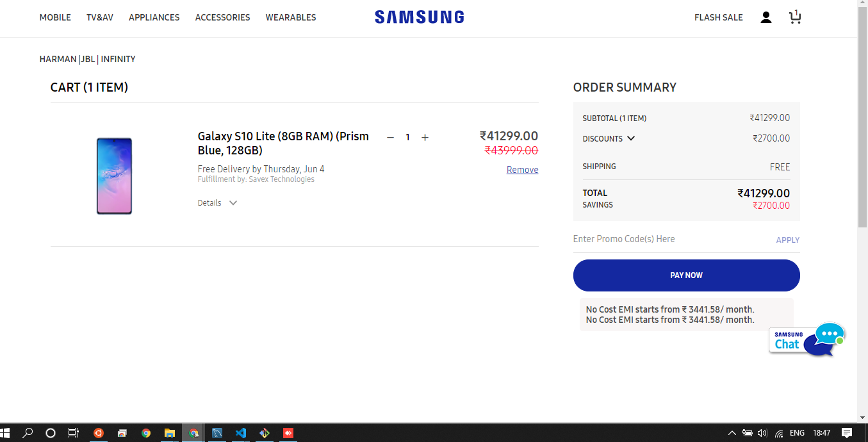Launch Ubuntu from the taskbar
The width and height of the screenshot is (868, 442).
[98, 433]
